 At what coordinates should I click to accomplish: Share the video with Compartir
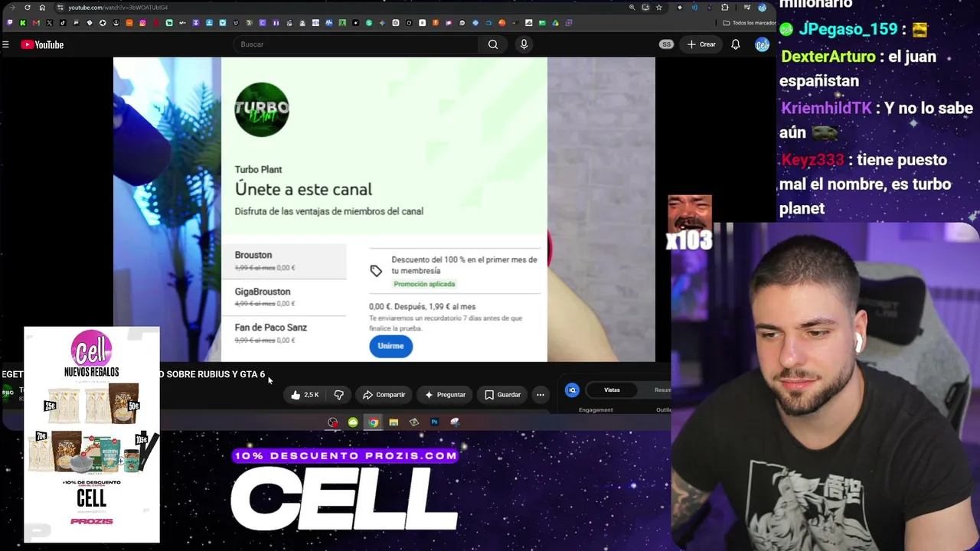coord(384,395)
